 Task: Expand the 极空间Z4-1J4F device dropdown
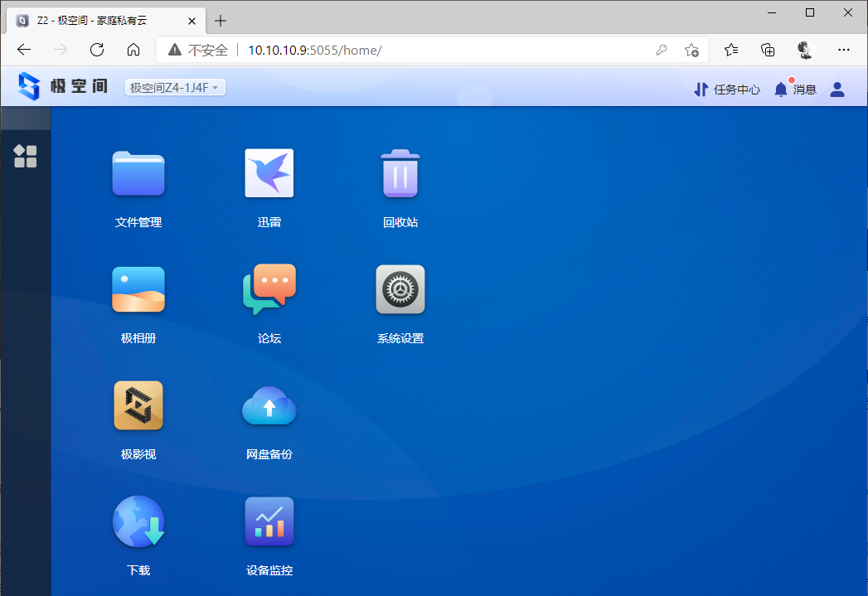click(x=175, y=88)
